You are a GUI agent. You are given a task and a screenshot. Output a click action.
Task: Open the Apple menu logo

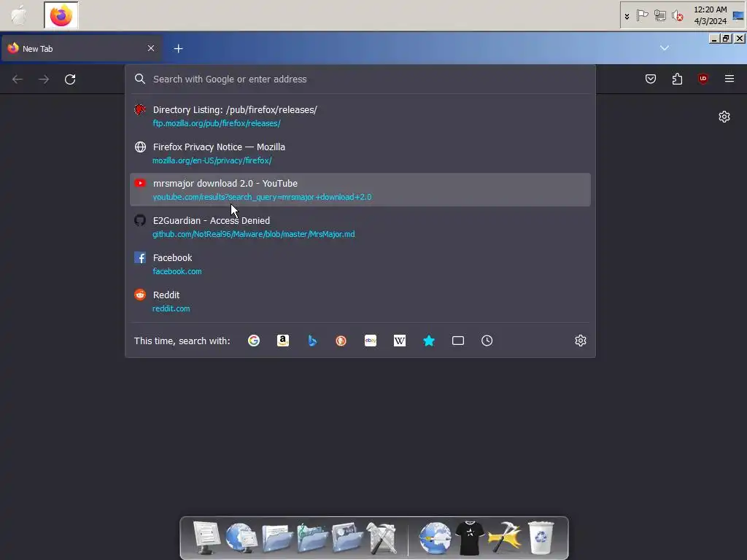coord(19,15)
